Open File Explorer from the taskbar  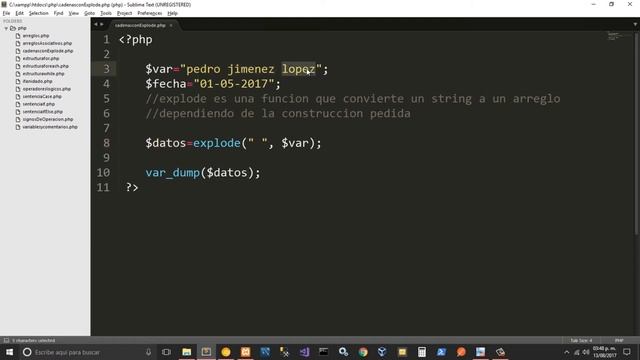[187, 352]
